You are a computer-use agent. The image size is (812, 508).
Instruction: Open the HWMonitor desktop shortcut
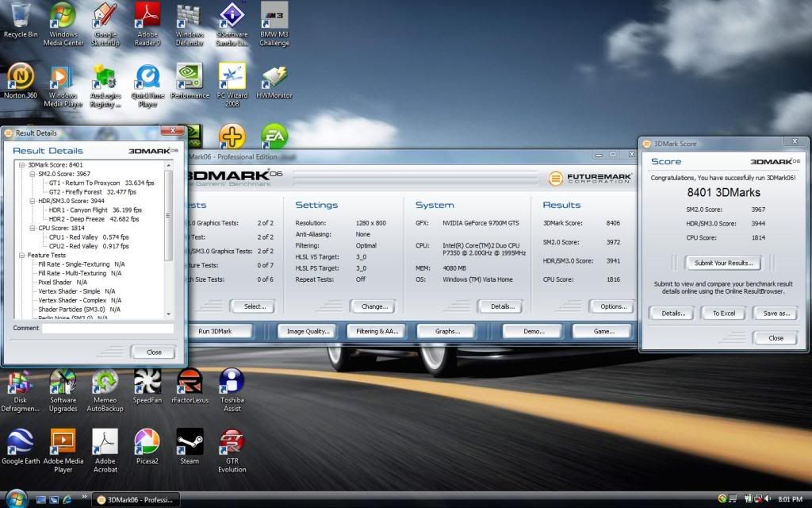click(274, 81)
